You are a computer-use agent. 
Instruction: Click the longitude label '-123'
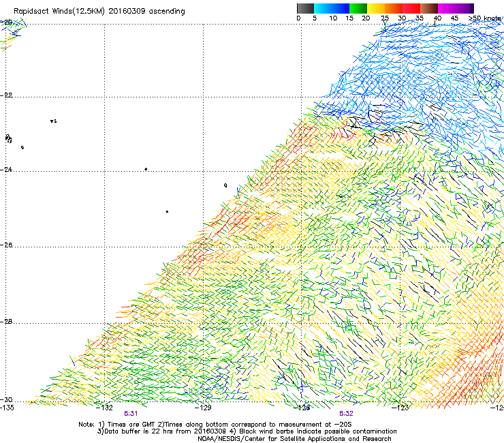pos(400,408)
